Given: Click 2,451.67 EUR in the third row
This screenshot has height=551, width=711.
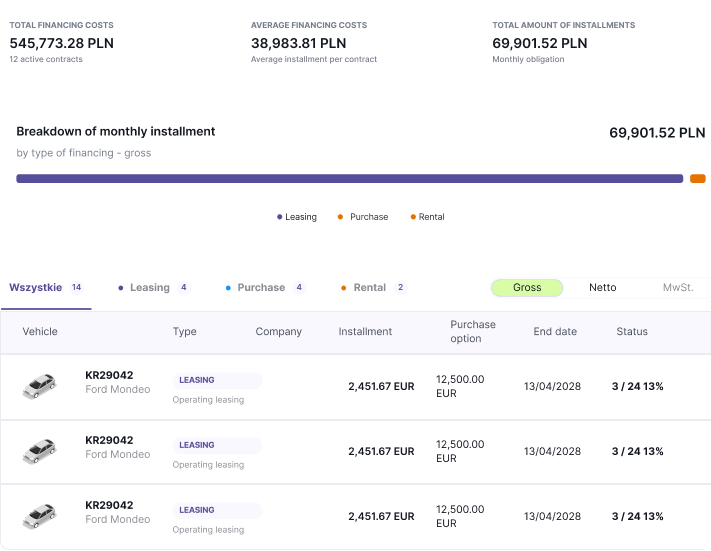Looking at the screenshot, I should [x=381, y=516].
